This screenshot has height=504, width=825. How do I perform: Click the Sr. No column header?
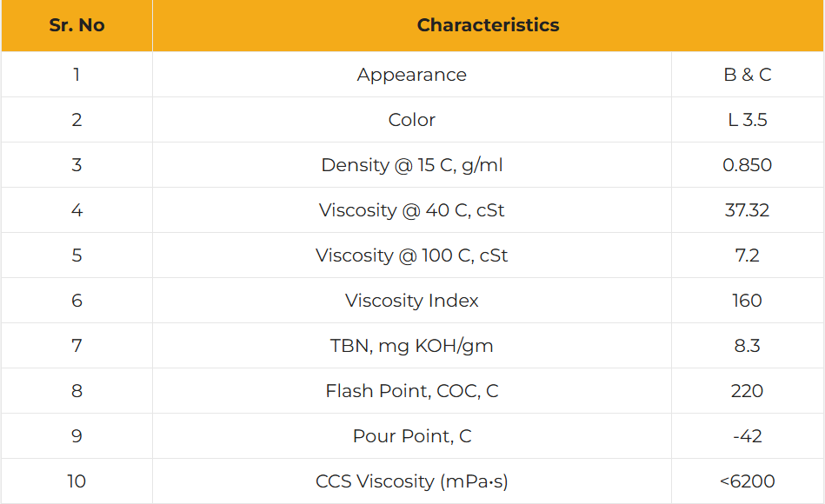77,25
